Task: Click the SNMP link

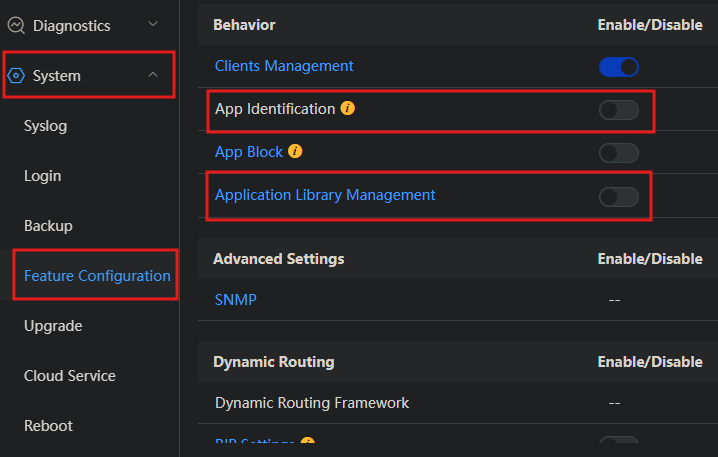Action: click(235, 299)
